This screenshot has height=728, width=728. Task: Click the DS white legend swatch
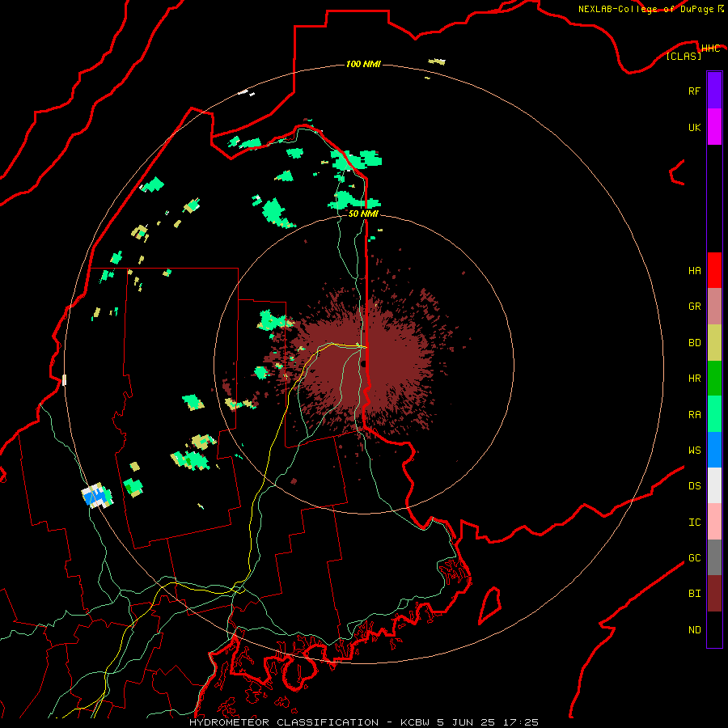[714, 485]
